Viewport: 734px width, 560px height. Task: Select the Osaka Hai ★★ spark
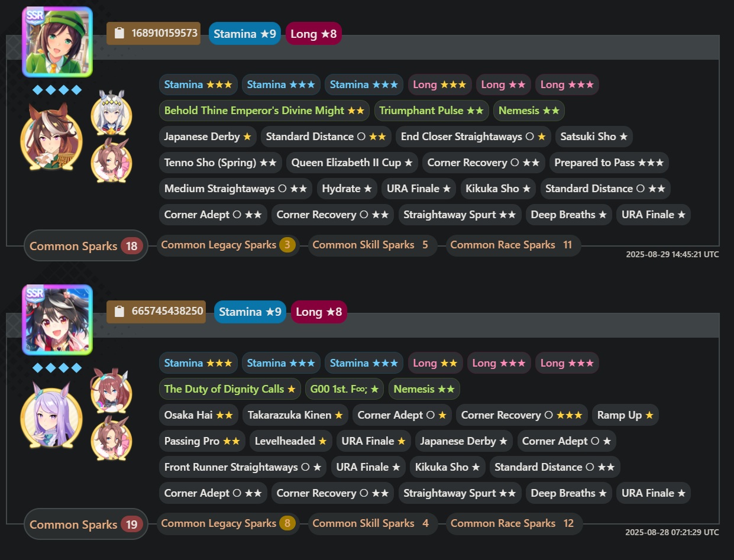pyautogui.click(x=199, y=415)
